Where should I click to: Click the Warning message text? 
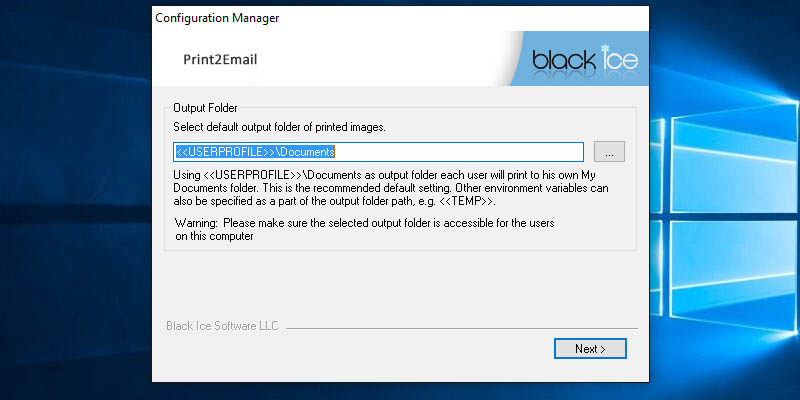point(365,229)
